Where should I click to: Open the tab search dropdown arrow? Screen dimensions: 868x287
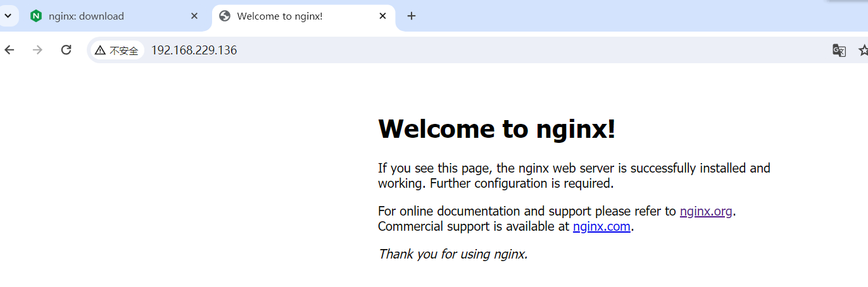8,16
